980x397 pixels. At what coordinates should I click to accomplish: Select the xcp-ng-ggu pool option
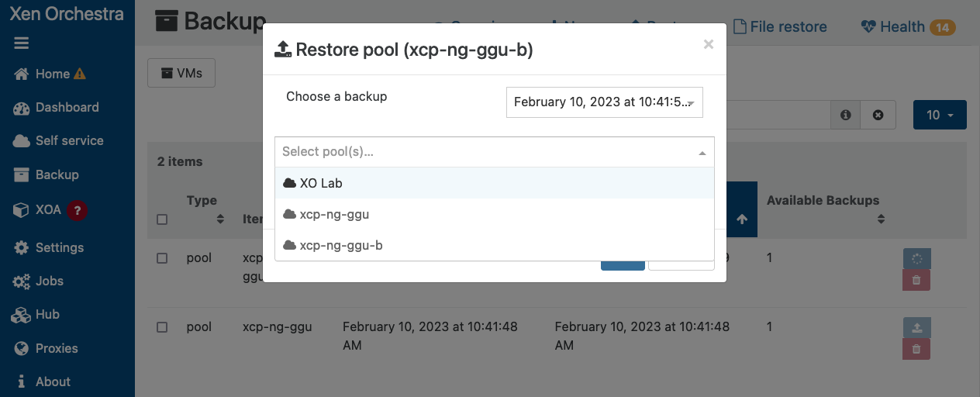click(495, 214)
